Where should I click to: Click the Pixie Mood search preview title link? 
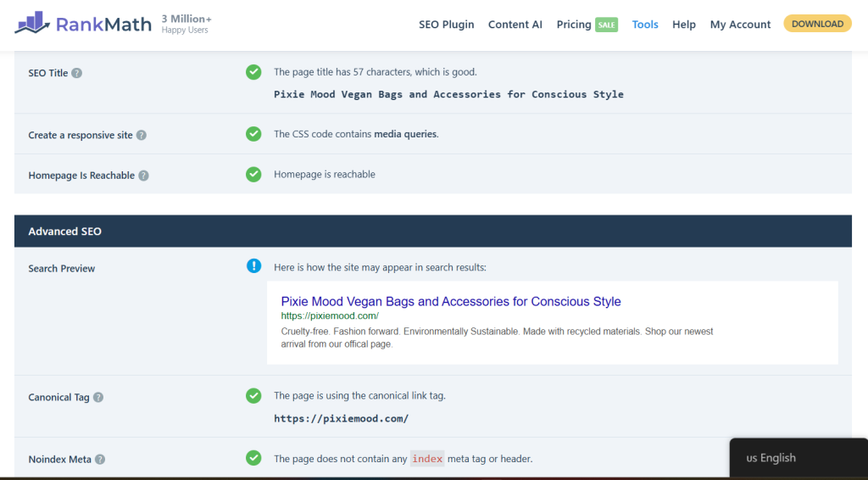(x=451, y=301)
